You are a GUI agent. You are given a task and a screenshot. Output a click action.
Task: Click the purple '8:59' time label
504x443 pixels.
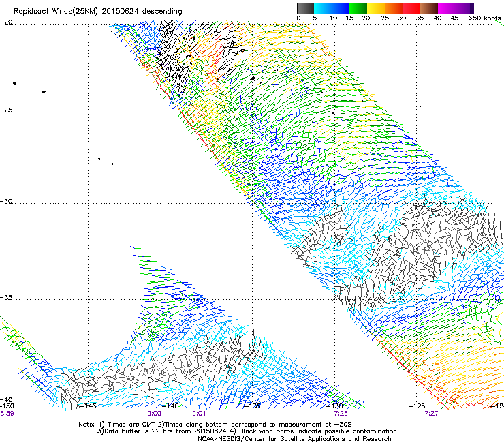[x=7, y=414]
